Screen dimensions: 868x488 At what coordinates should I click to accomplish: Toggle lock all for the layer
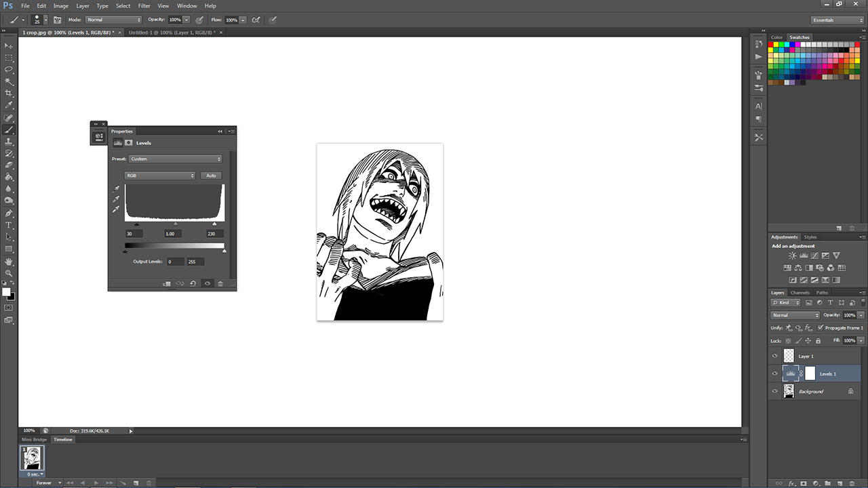818,340
